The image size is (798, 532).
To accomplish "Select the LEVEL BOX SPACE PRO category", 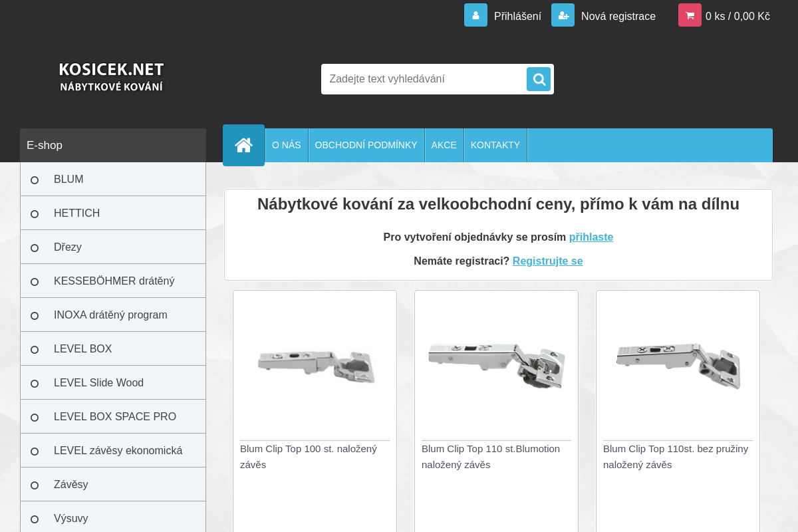I will pyautogui.click(x=113, y=417).
